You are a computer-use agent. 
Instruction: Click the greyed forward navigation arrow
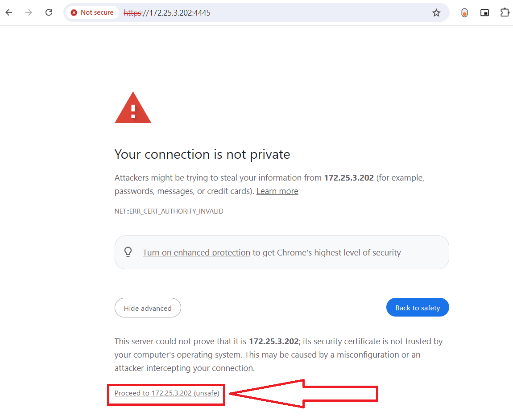tap(29, 12)
